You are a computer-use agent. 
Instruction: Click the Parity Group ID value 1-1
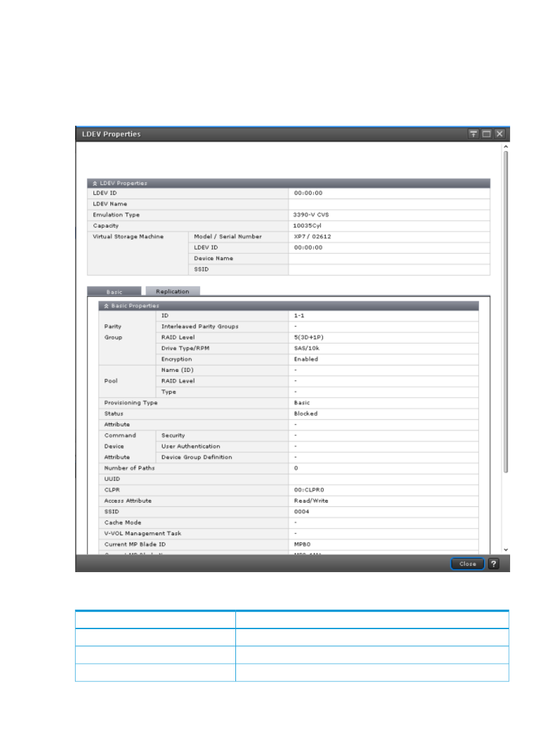[299, 315]
